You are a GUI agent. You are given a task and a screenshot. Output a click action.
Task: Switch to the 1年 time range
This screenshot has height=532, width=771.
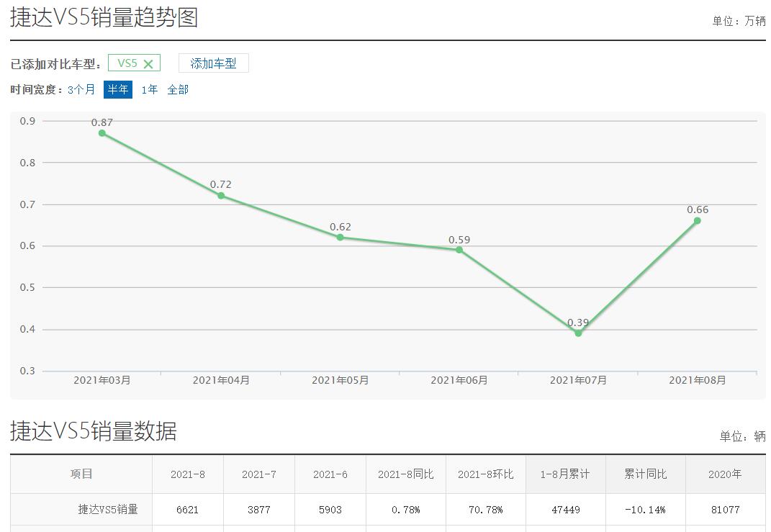coord(148,89)
